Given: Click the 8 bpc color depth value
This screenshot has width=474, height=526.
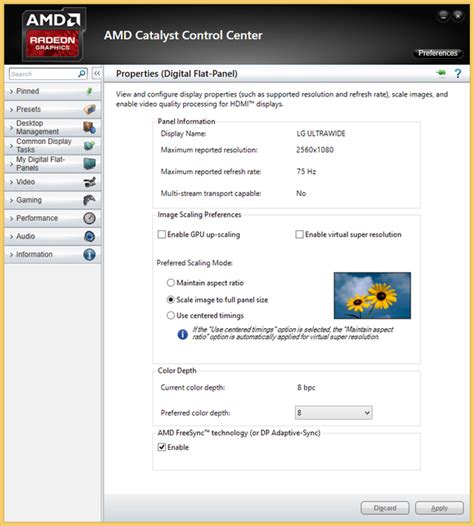Looking at the screenshot, I should pos(306,387).
